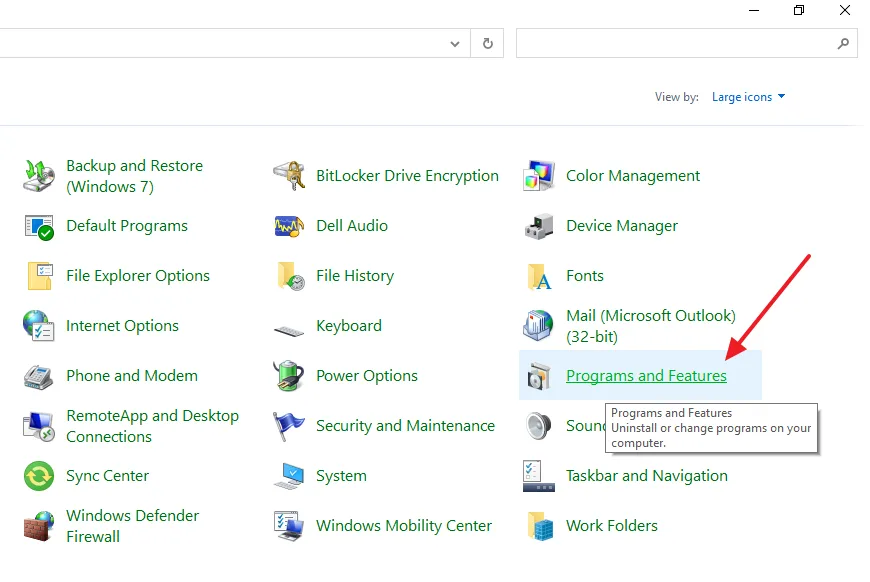Click the Mail (Microsoft Outlook) icon
Screen dimensions: 870x582
538,326
